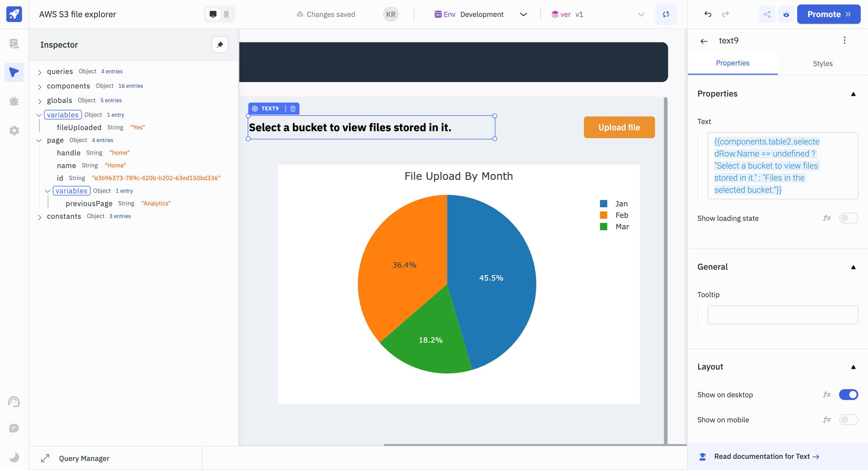
Task: Switch canvas to mobile view
Action: pos(226,14)
